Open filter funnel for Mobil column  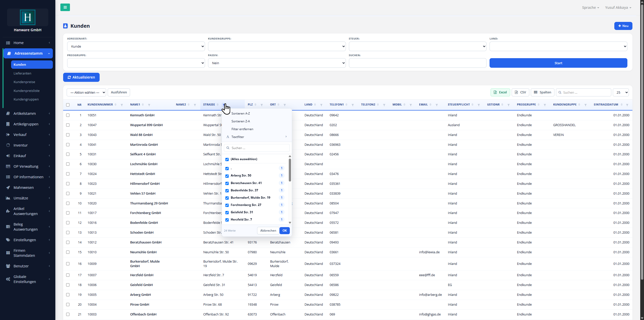point(411,105)
